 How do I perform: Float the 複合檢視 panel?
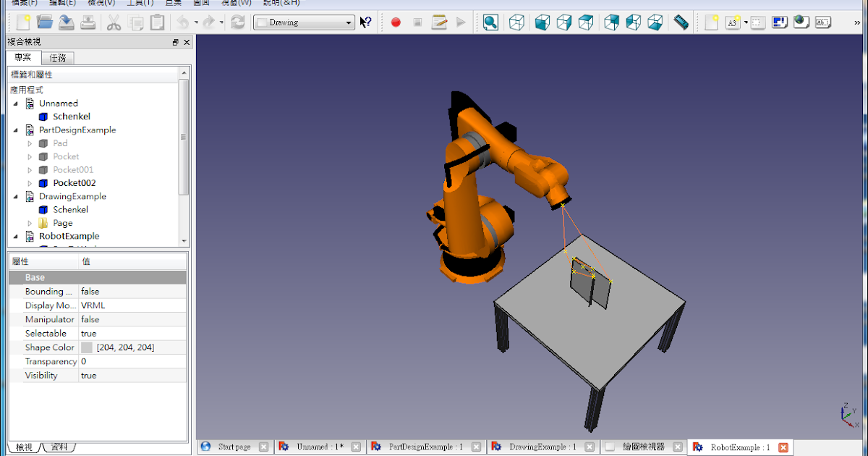(x=175, y=43)
